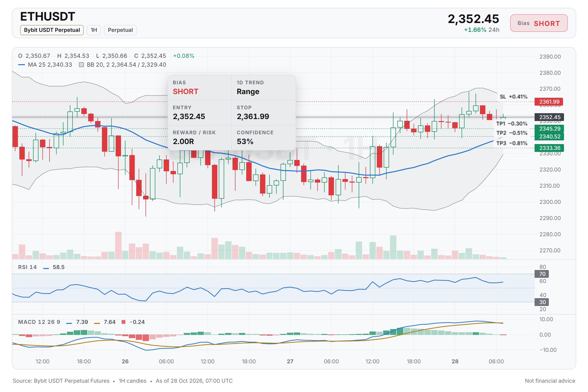Click the SL +0.41% label

click(x=514, y=97)
